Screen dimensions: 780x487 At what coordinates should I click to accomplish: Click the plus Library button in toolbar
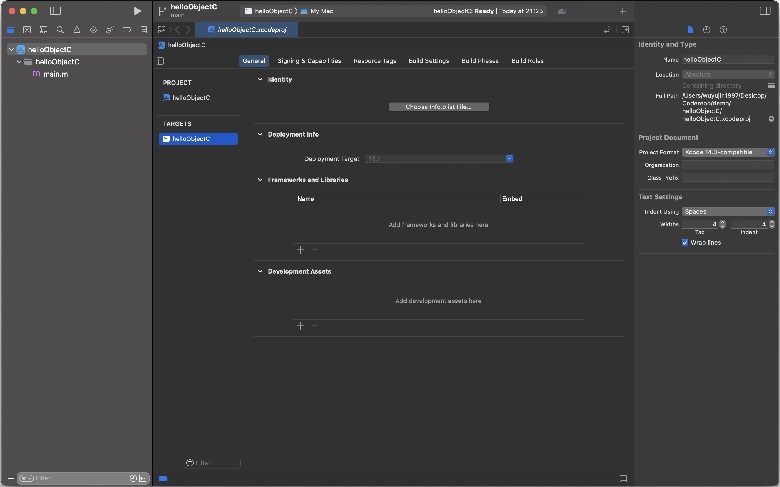pyautogui.click(x=622, y=11)
